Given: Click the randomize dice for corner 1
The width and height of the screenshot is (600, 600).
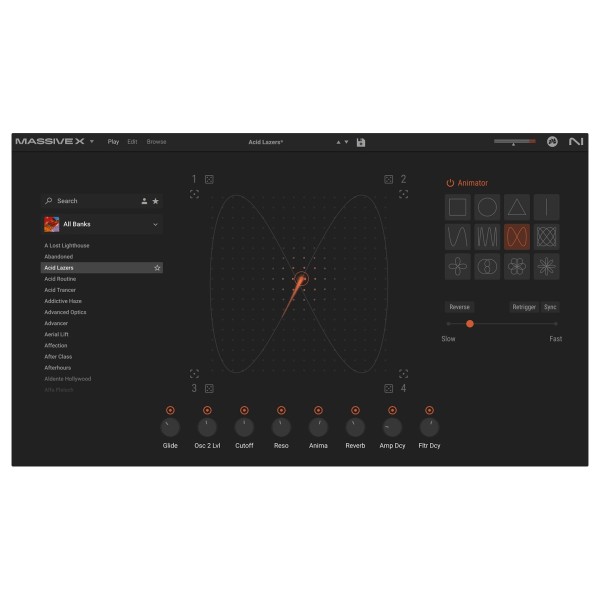Looking at the screenshot, I should click(209, 179).
